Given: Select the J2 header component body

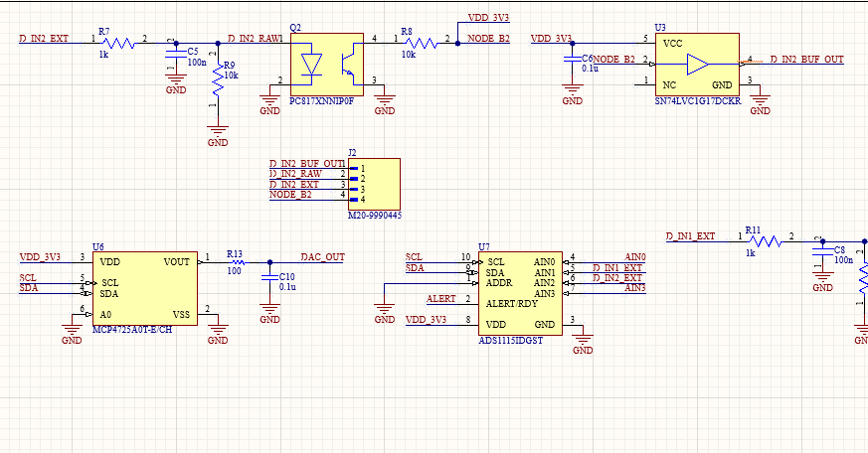Looking at the screenshot, I should point(374,184).
